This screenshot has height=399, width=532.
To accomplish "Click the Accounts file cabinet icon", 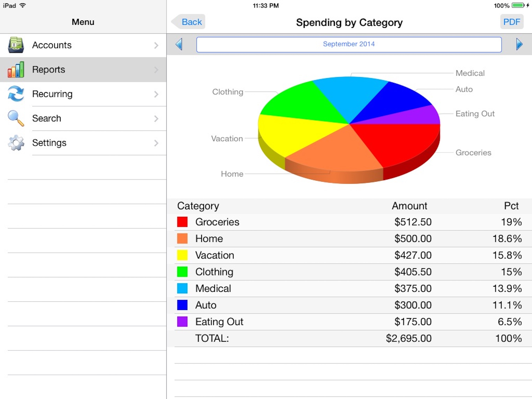I will pos(16,45).
